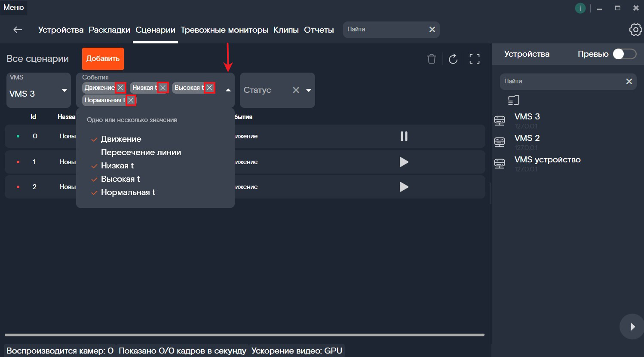
Task: Start scenario with Id 1
Action: pyautogui.click(x=404, y=162)
